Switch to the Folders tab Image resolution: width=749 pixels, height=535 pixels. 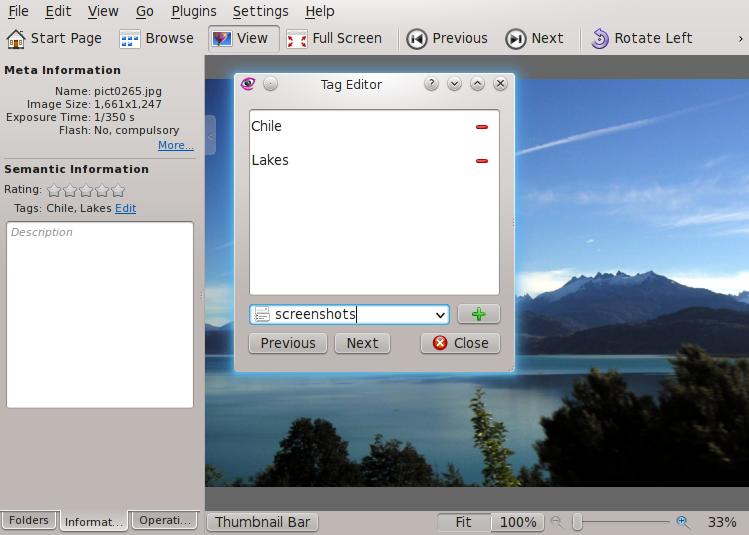pyautogui.click(x=29, y=521)
